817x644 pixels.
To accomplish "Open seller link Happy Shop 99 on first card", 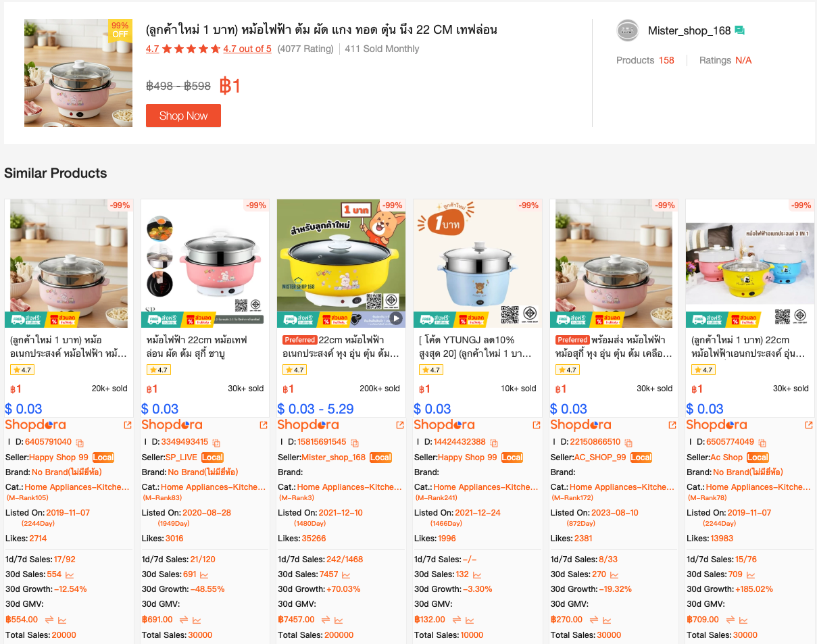I will (x=59, y=457).
